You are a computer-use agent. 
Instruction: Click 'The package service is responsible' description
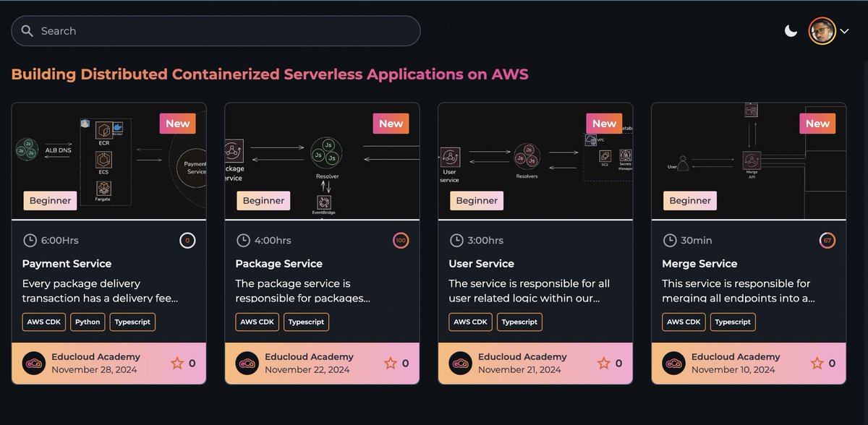point(303,291)
